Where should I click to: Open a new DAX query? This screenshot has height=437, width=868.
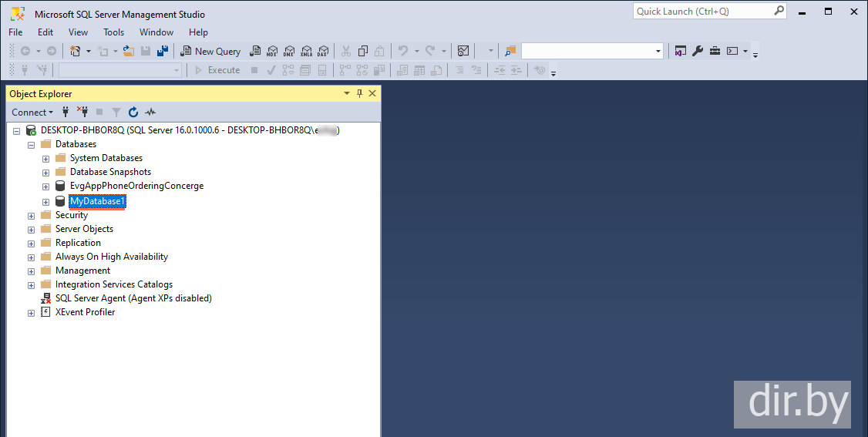323,51
